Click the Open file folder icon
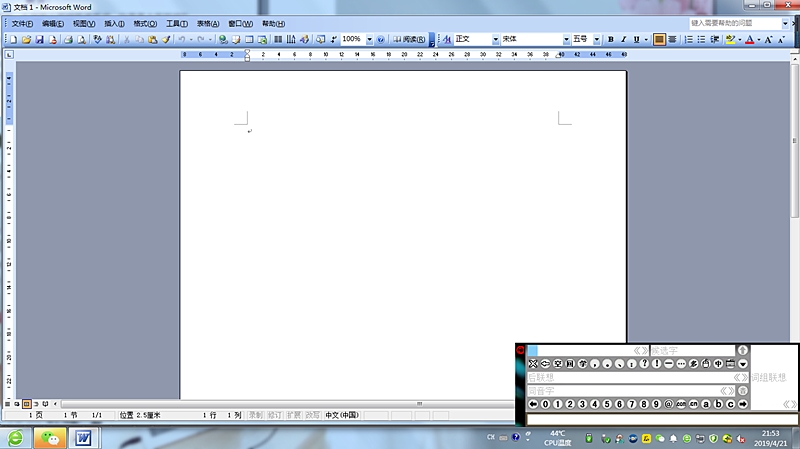Screen dimensions: 800x449 coord(26,40)
